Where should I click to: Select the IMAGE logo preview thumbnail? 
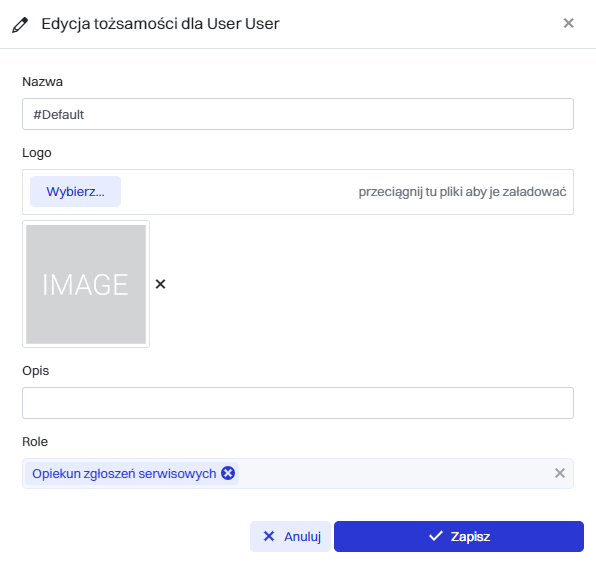pos(86,284)
